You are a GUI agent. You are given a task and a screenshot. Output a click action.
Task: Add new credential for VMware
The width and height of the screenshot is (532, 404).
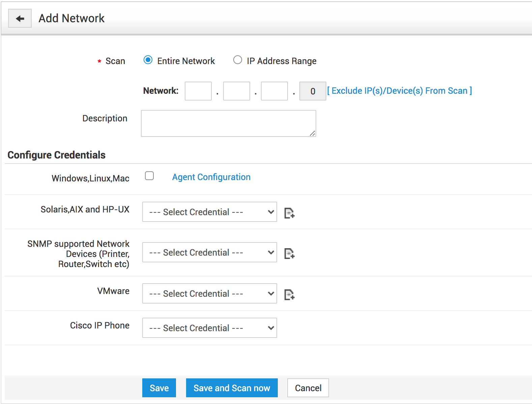click(289, 295)
